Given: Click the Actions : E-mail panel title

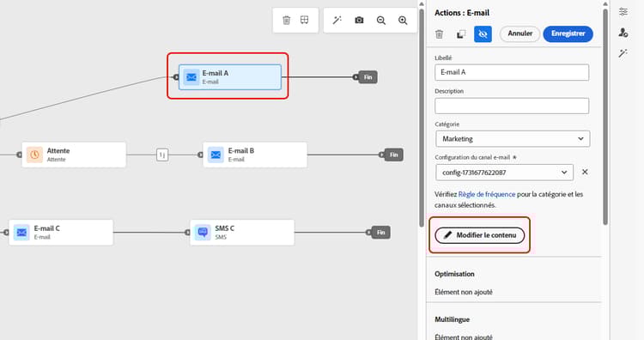Looking at the screenshot, I should tap(462, 13).
